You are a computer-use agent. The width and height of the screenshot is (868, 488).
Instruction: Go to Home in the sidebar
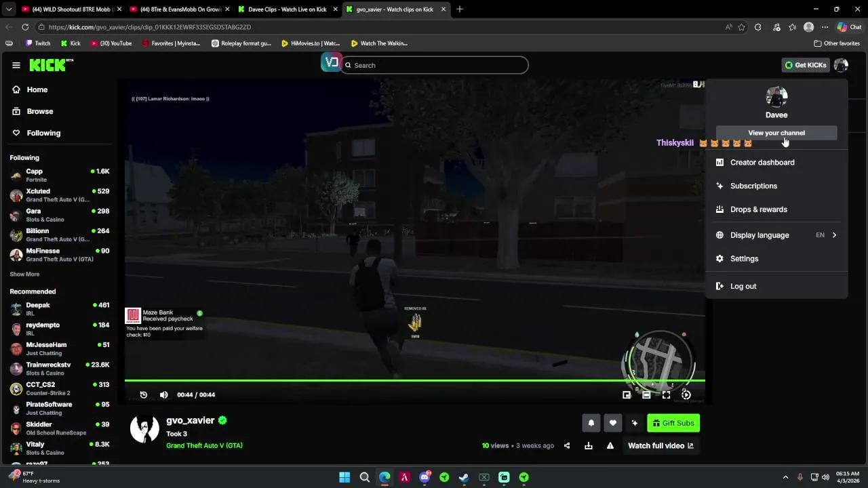point(37,89)
